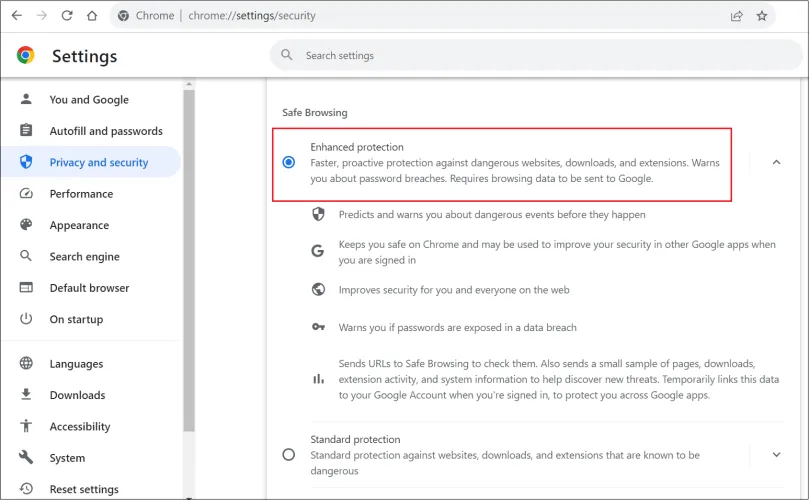
Task: Bookmark this page with star icon
Action: click(762, 16)
